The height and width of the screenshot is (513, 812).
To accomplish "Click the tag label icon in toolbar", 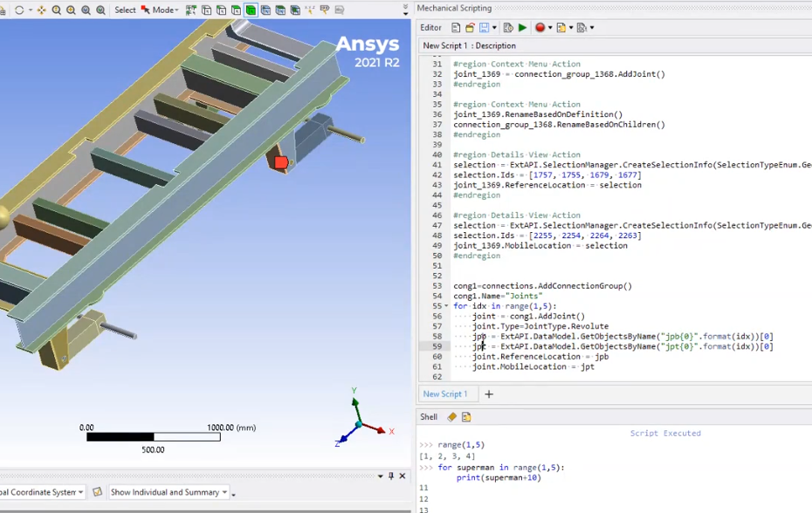I will point(325,10).
